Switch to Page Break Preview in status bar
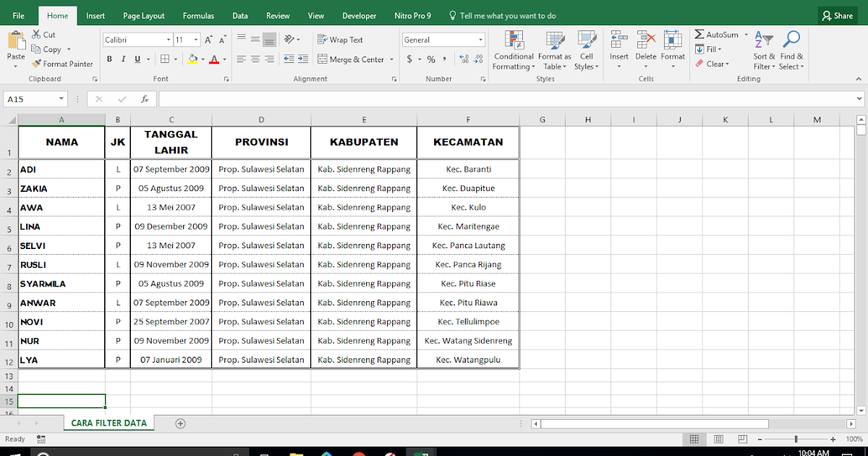This screenshot has height=456, width=868. [742, 439]
